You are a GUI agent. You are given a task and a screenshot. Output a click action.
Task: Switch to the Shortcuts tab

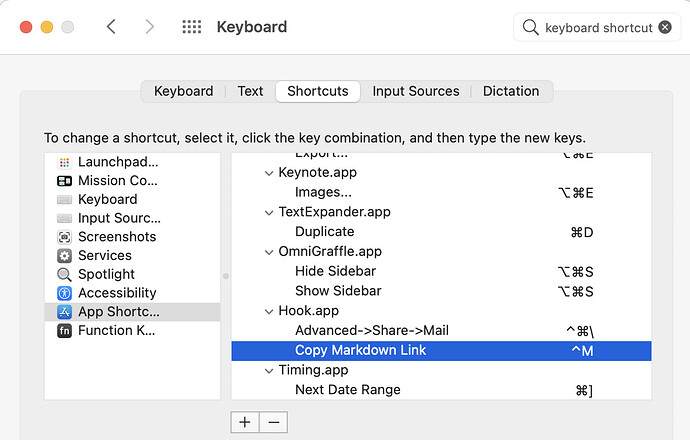point(318,91)
